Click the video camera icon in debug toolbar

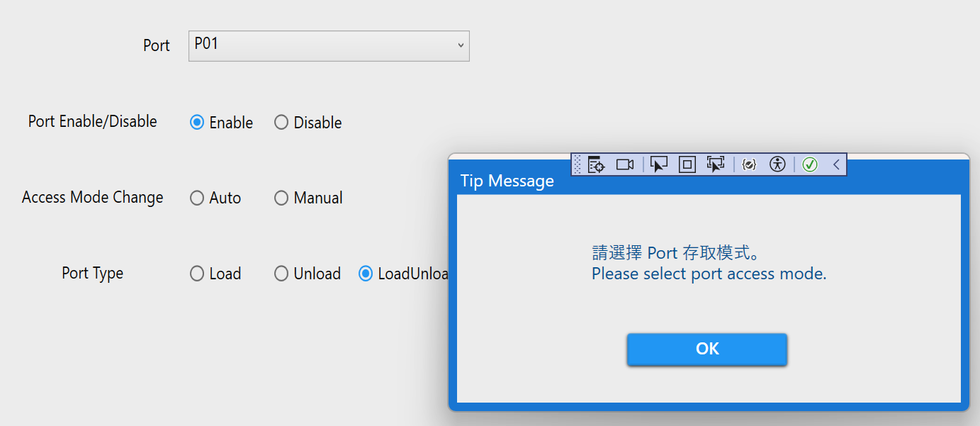[x=624, y=164]
